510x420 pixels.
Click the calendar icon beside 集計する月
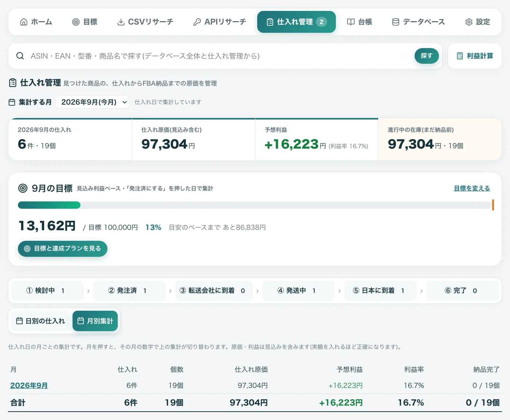[x=12, y=102]
